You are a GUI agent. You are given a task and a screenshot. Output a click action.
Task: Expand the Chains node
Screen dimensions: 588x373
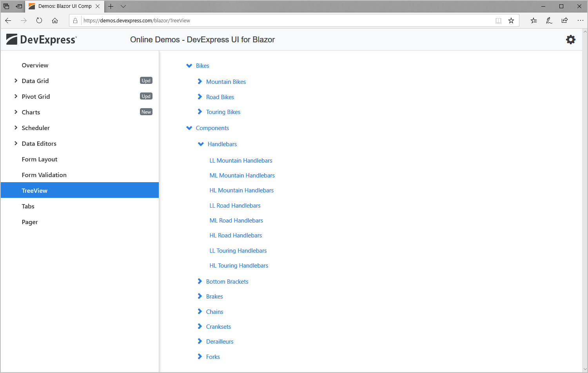click(200, 311)
